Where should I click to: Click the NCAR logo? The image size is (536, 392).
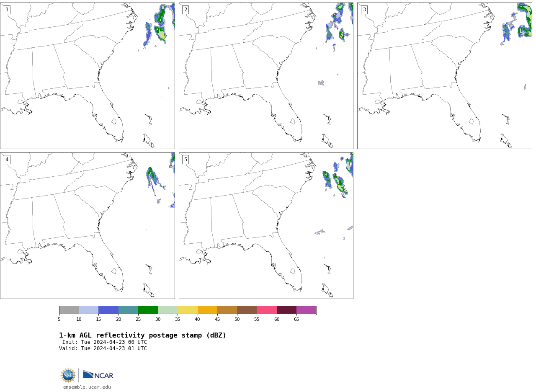click(98, 374)
